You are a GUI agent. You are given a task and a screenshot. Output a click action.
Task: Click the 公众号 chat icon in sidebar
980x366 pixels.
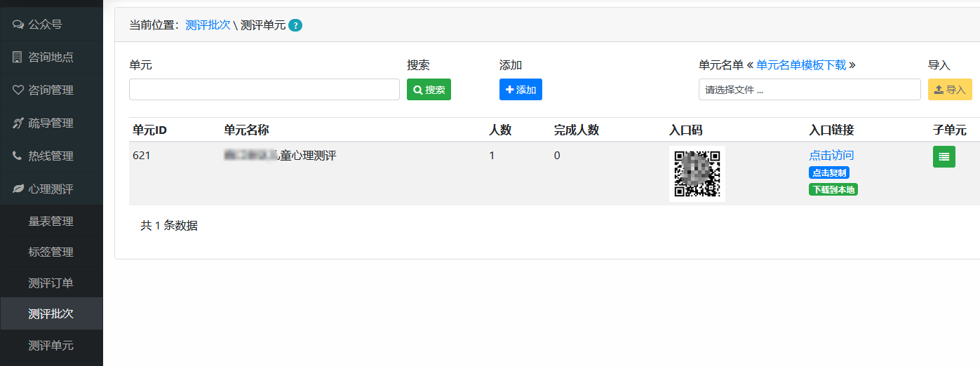point(18,25)
